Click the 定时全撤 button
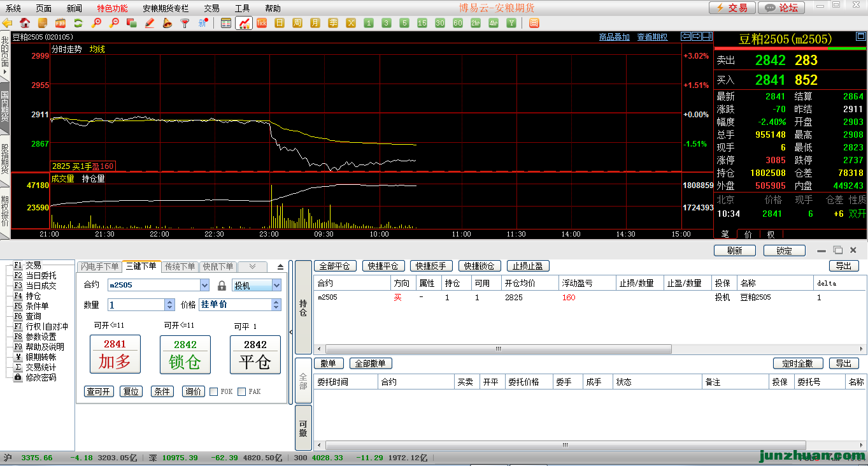The image size is (868, 466). tap(797, 363)
